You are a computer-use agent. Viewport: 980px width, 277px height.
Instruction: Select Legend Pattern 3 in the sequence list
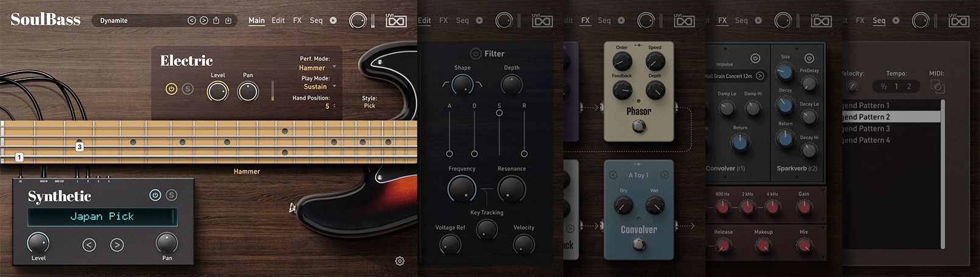pos(892,128)
